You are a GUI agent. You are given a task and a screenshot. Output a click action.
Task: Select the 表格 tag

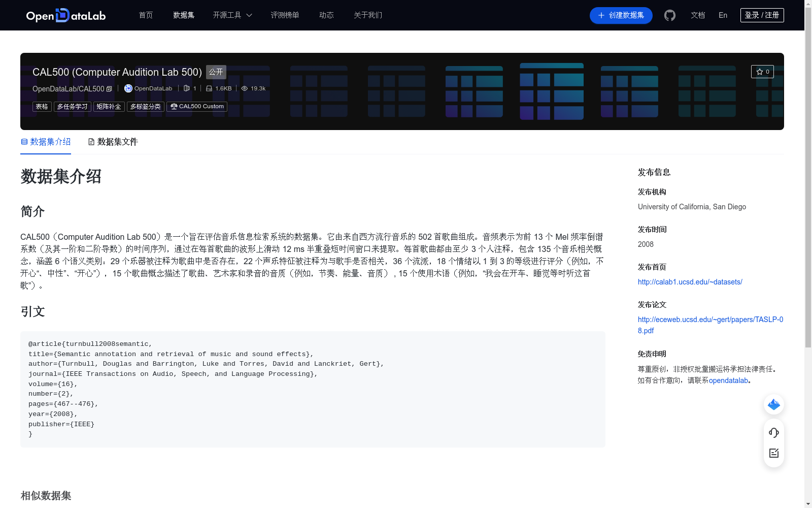pos(42,107)
